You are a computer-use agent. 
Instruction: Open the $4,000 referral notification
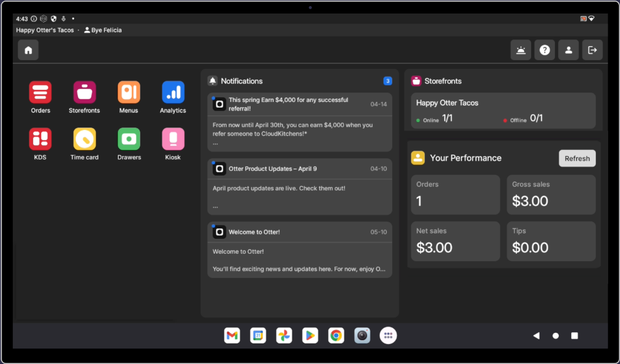[x=300, y=122]
